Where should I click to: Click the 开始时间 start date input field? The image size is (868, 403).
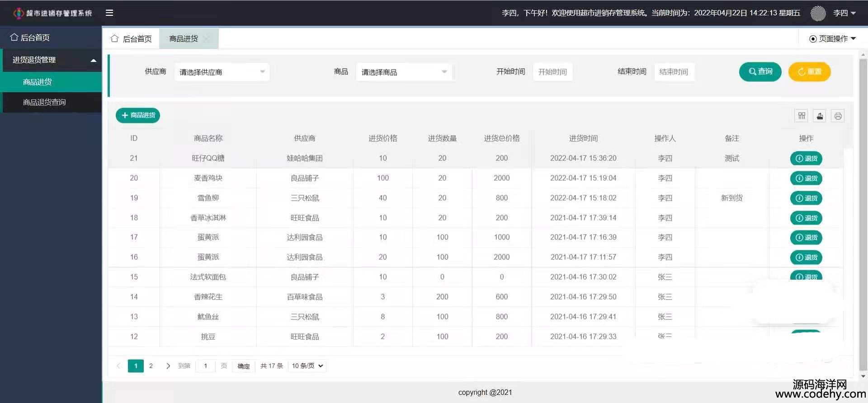coord(552,72)
